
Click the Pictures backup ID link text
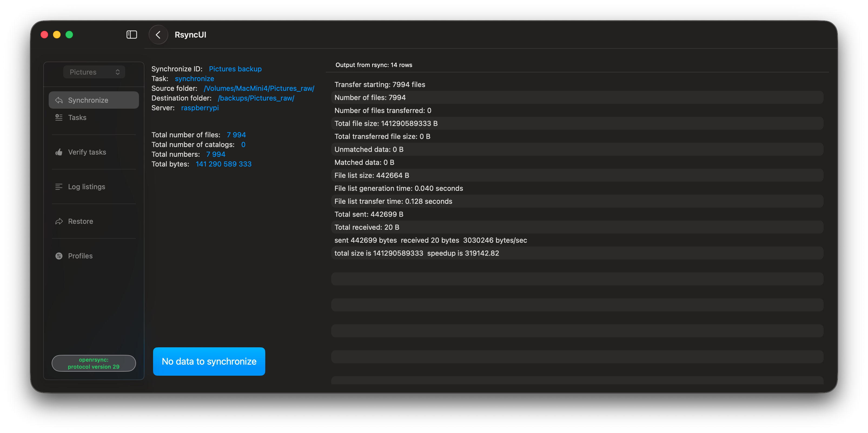(235, 69)
